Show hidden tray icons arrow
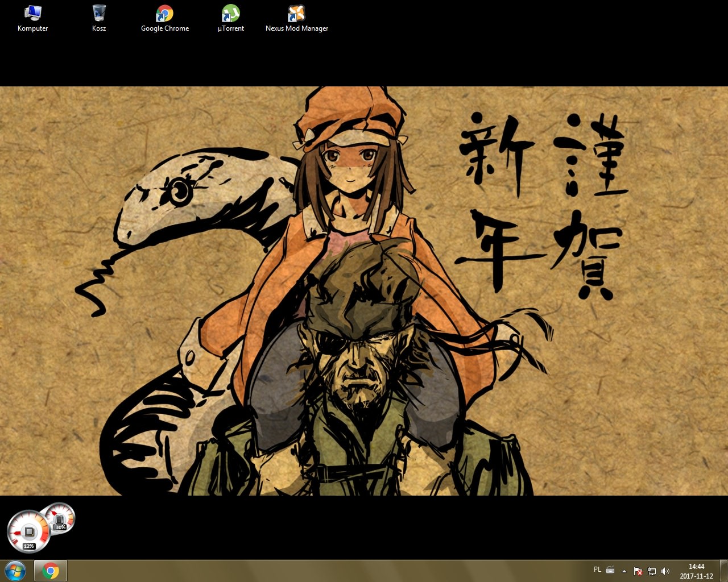The image size is (728, 582). click(624, 571)
